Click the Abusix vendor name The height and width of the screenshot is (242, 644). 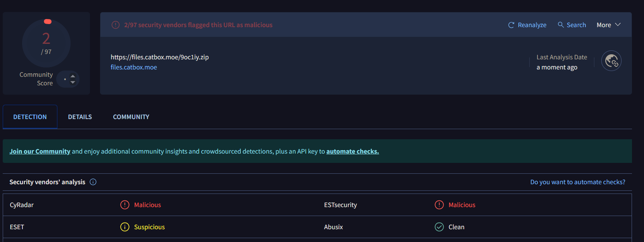pyautogui.click(x=333, y=227)
